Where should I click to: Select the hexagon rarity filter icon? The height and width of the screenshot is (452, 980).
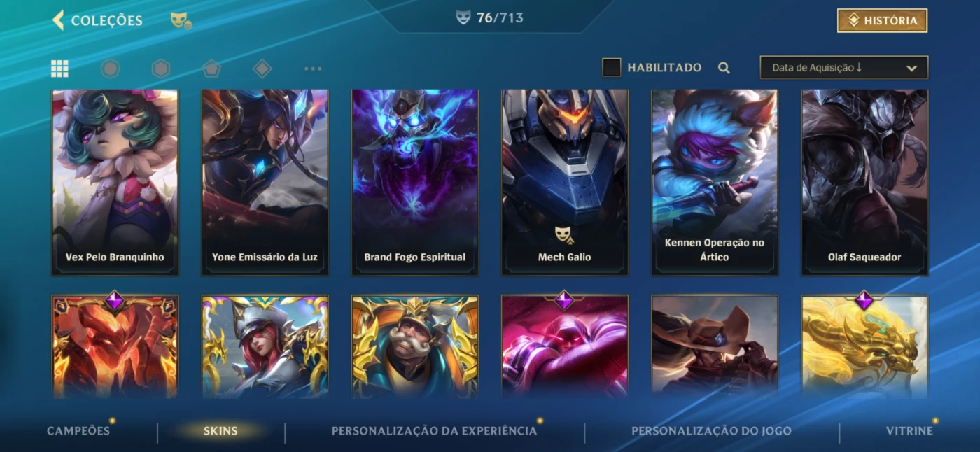click(x=161, y=69)
